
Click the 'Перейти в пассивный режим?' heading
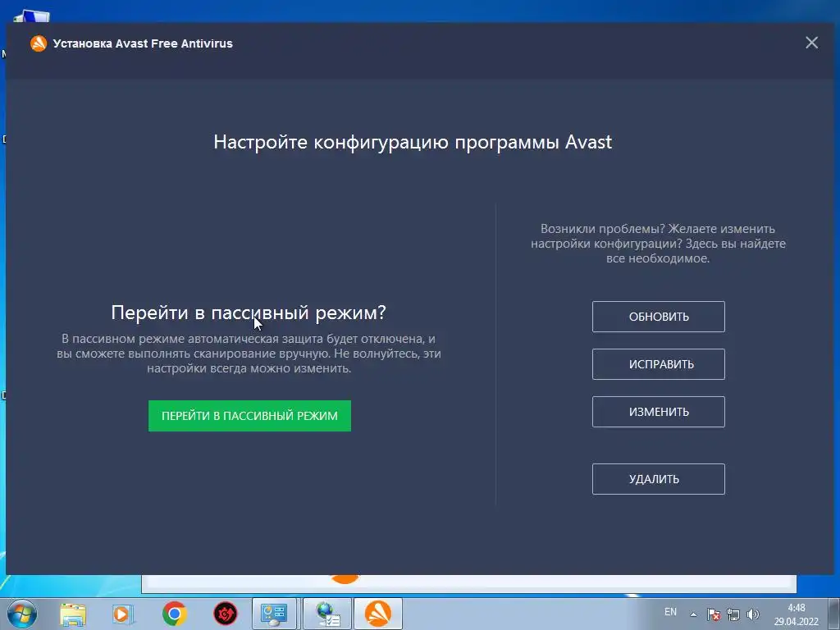(x=249, y=313)
